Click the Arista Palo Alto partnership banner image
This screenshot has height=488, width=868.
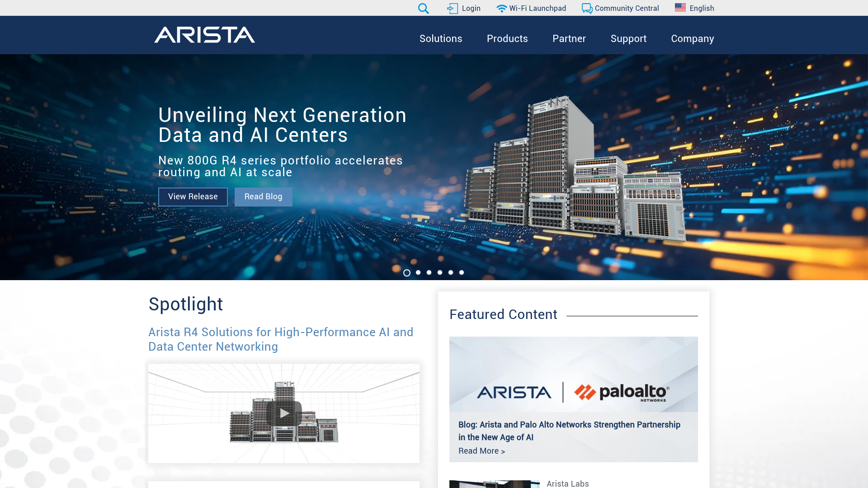573,374
